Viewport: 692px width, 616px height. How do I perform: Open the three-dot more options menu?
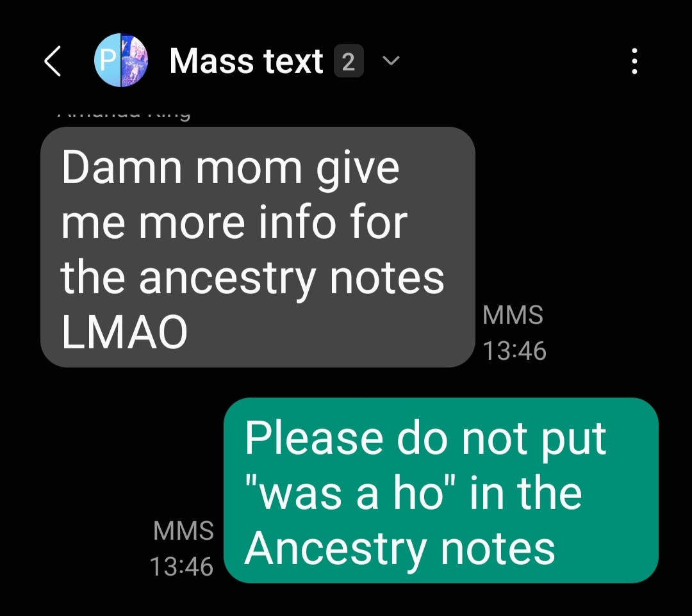634,61
